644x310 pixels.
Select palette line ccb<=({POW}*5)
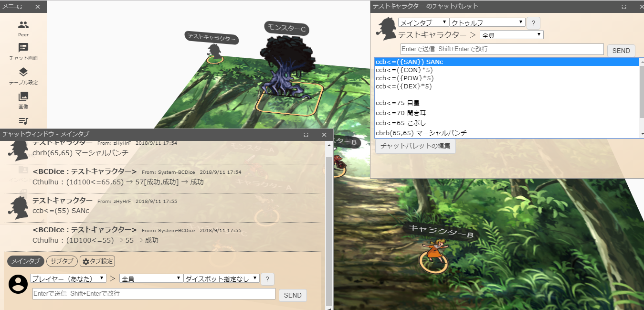point(507,78)
